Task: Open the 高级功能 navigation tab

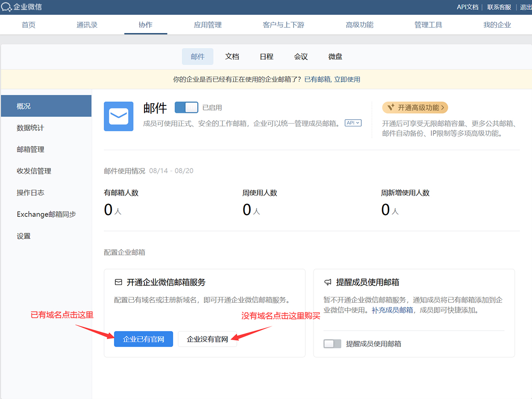Action: (x=360, y=25)
